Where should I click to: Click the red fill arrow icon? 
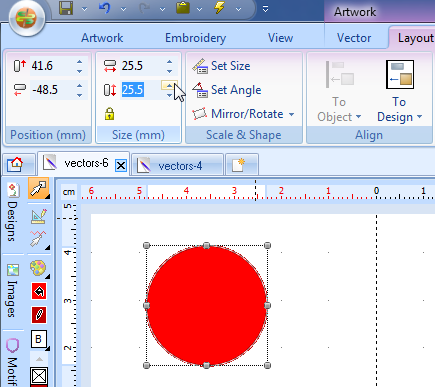[39, 292]
